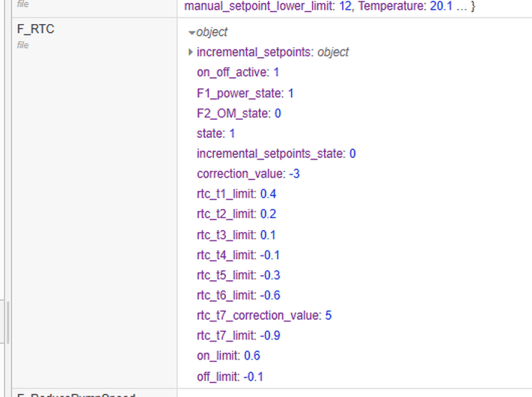Collapse the top-level object triangle
Viewport: 532px width, 397px height.
tap(192, 33)
